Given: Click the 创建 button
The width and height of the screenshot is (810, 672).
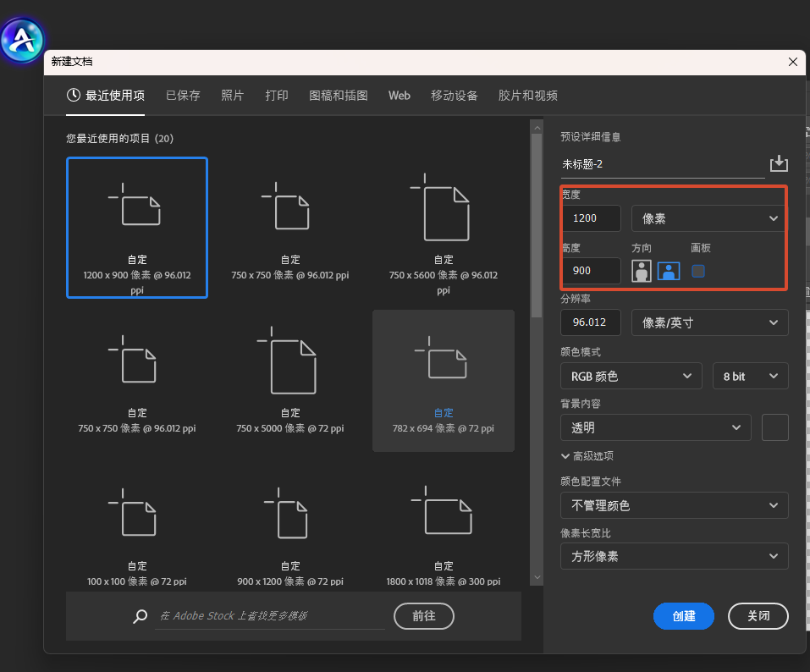Looking at the screenshot, I should click(x=683, y=615).
